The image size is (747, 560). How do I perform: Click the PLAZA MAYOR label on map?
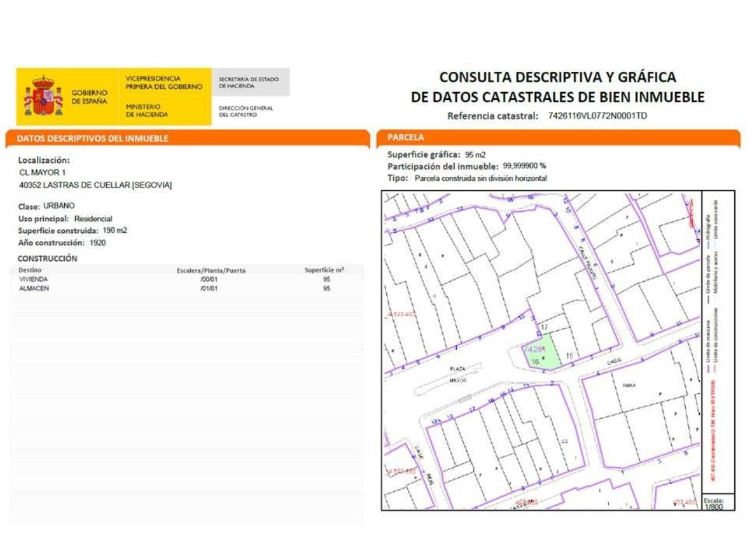tap(458, 374)
